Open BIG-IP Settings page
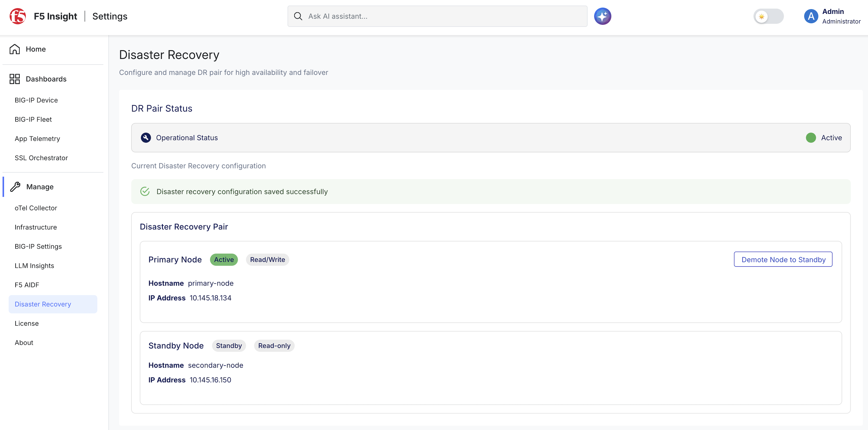This screenshot has height=430, width=868. pos(38,246)
